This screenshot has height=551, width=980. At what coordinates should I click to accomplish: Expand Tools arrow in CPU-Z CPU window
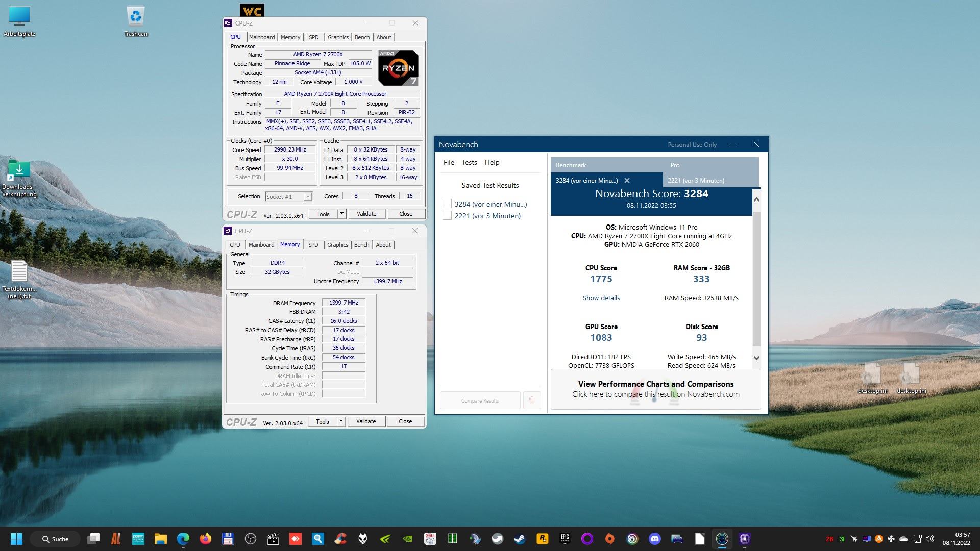pos(341,214)
